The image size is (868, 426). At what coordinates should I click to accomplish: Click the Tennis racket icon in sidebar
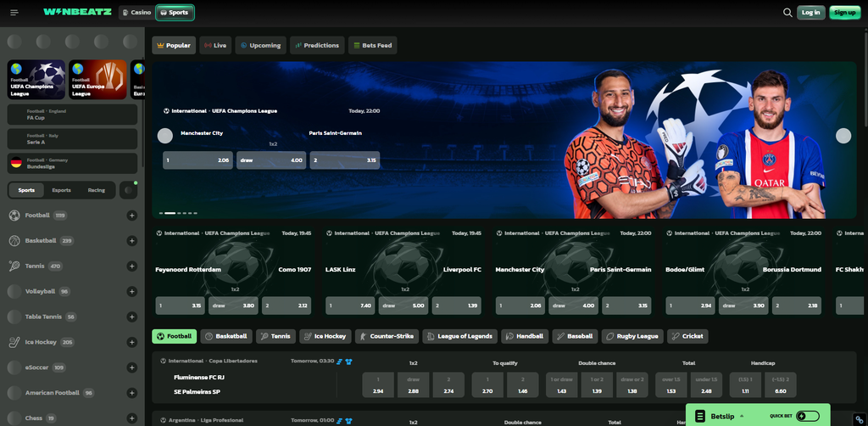14,266
